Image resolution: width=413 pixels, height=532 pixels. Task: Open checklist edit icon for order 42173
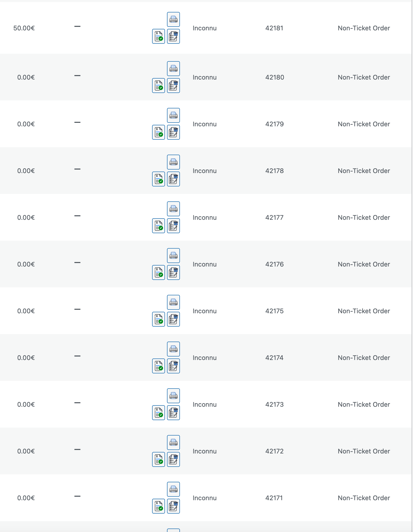173,413
